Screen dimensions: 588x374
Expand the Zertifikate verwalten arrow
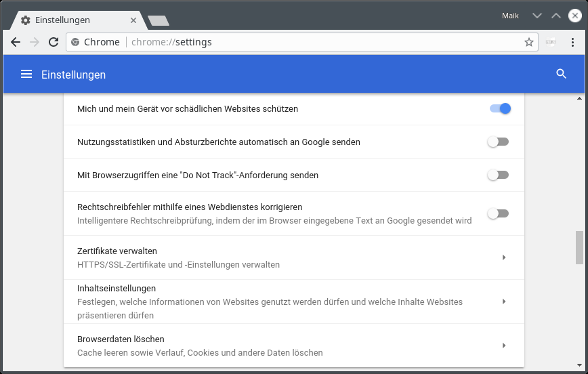pos(504,257)
